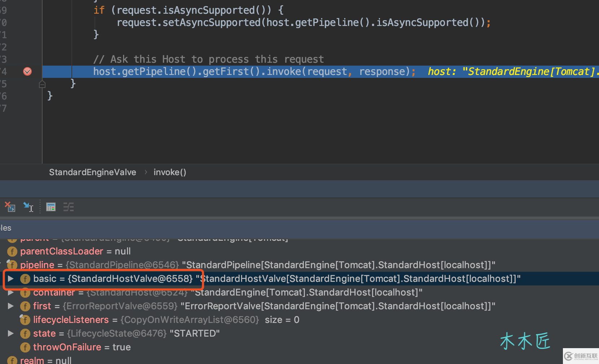The image size is (599, 364).
Task: Click getFirst() in the highlighted line
Action: pos(231,71)
